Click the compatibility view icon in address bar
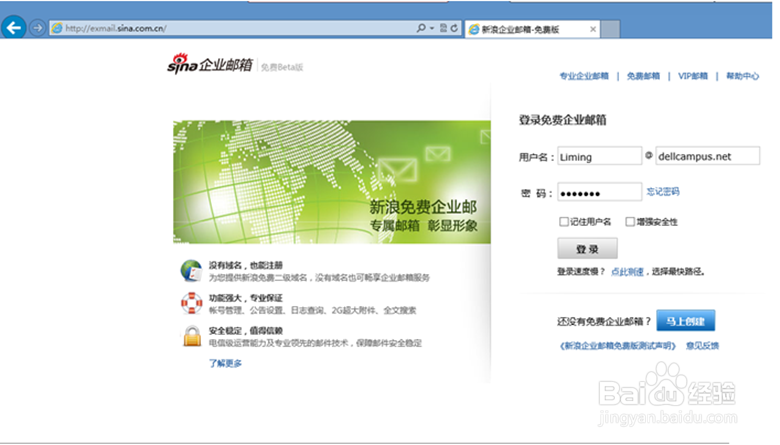The width and height of the screenshot is (780, 445). click(443, 28)
